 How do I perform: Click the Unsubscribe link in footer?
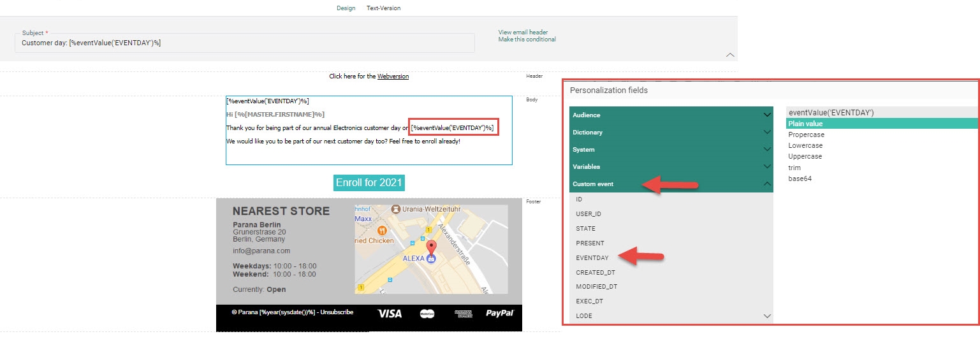point(337,313)
